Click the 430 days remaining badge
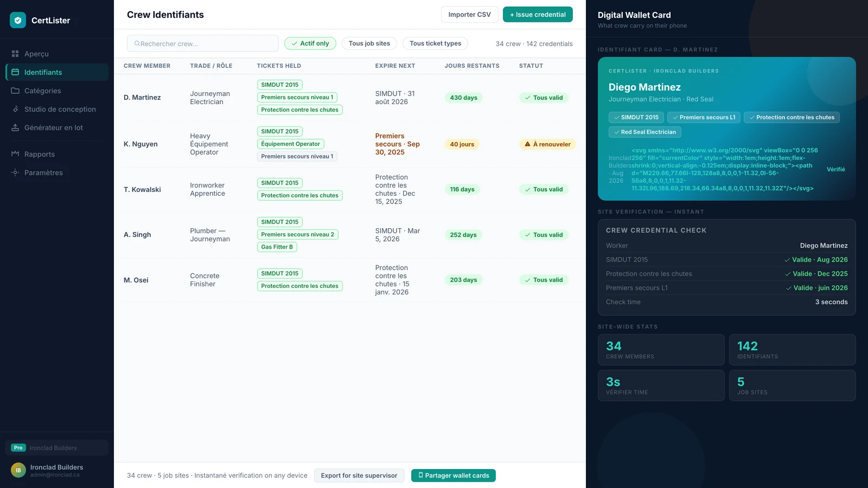868x488 pixels. (464, 98)
